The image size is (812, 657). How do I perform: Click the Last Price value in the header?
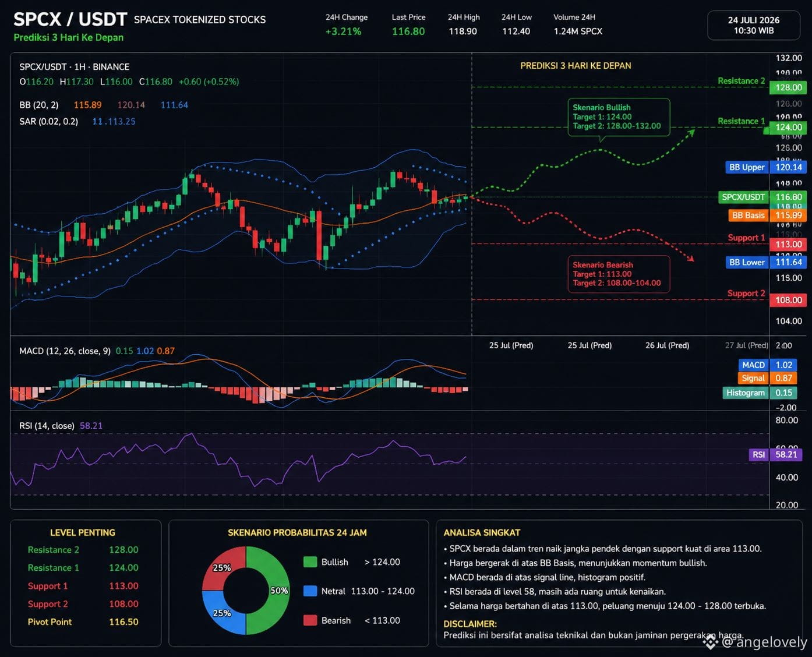click(408, 31)
